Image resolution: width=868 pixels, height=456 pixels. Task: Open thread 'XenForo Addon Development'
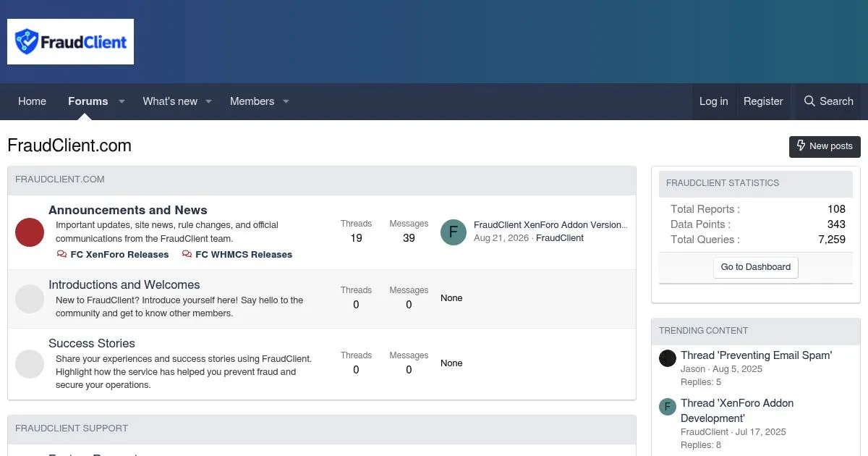737,410
